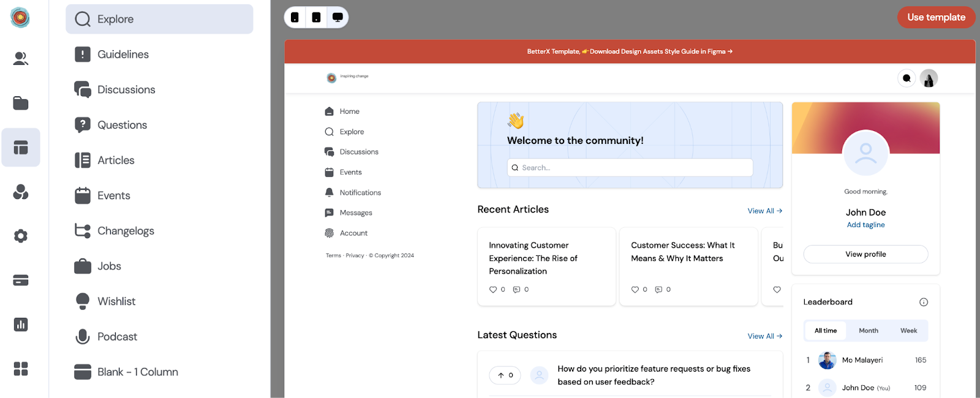Click the billing card icon in the left rail
The width and height of the screenshot is (980, 398).
(x=21, y=280)
